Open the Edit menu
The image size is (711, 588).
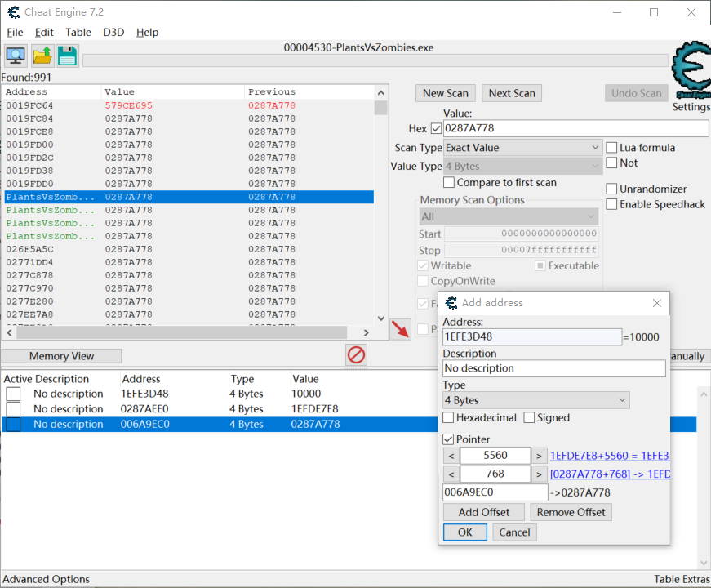pyautogui.click(x=44, y=33)
